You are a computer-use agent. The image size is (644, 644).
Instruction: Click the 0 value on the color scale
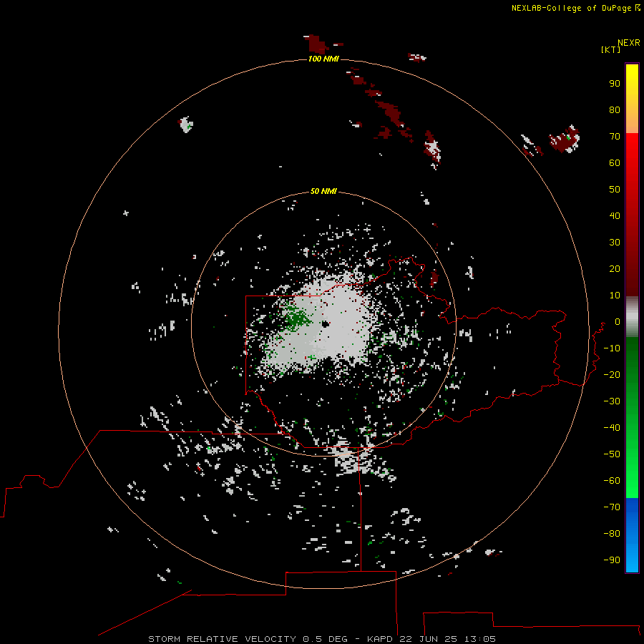click(617, 321)
